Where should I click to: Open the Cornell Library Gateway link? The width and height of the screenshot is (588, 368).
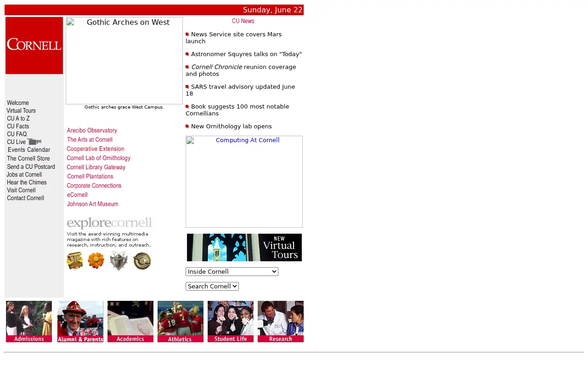tap(96, 167)
